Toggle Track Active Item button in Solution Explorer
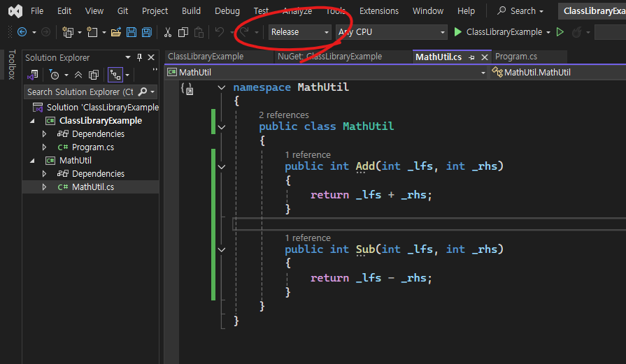This screenshot has height=364, width=626. coord(115,75)
